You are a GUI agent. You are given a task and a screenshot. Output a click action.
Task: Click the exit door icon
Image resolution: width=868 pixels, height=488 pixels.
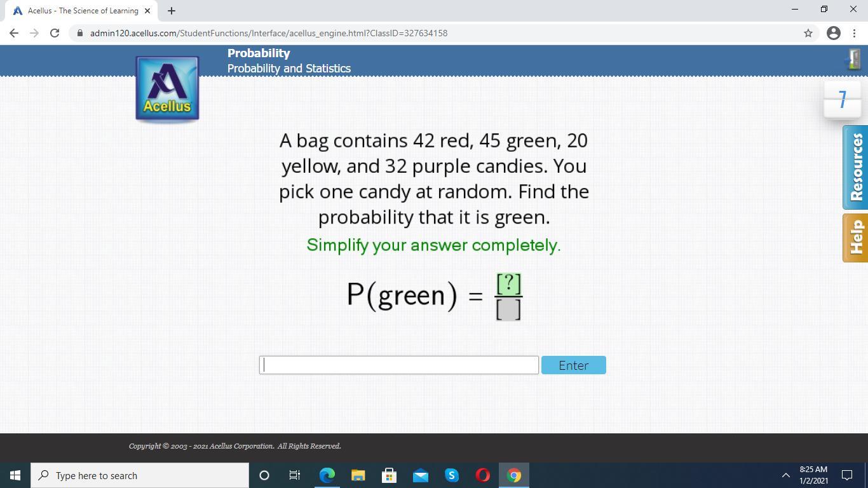[x=853, y=59]
